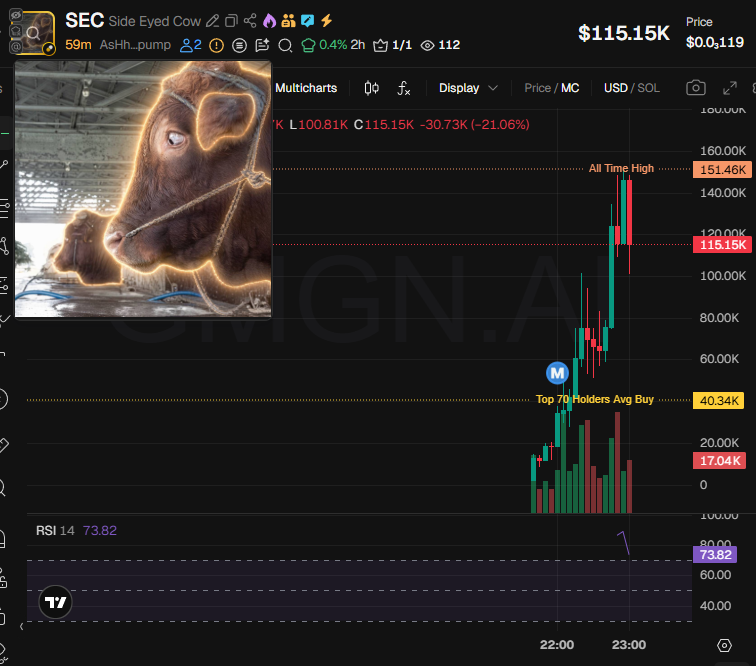Click the blue holders icon showing 2
The width and height of the screenshot is (756, 666).
pyautogui.click(x=190, y=45)
